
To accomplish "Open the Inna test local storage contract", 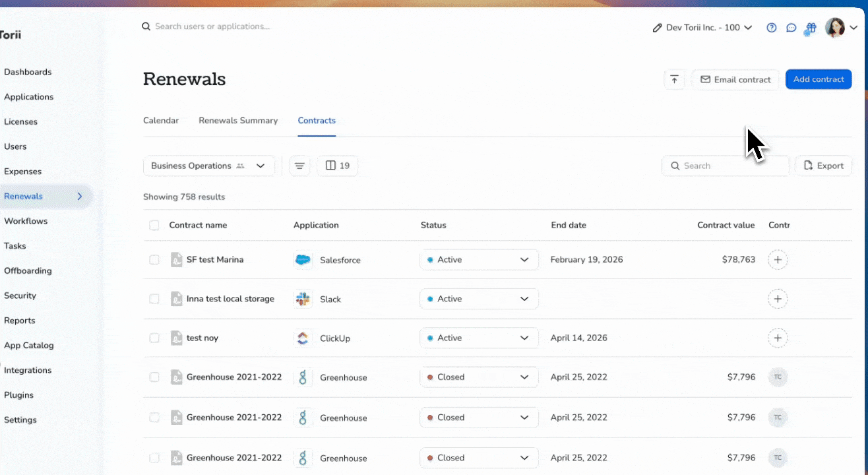I will pos(230,299).
